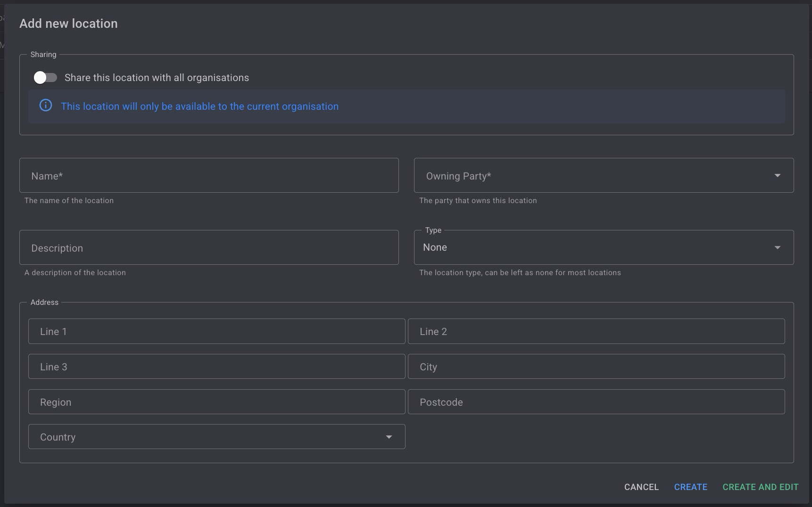Click the Line 2 address field

pos(596,331)
